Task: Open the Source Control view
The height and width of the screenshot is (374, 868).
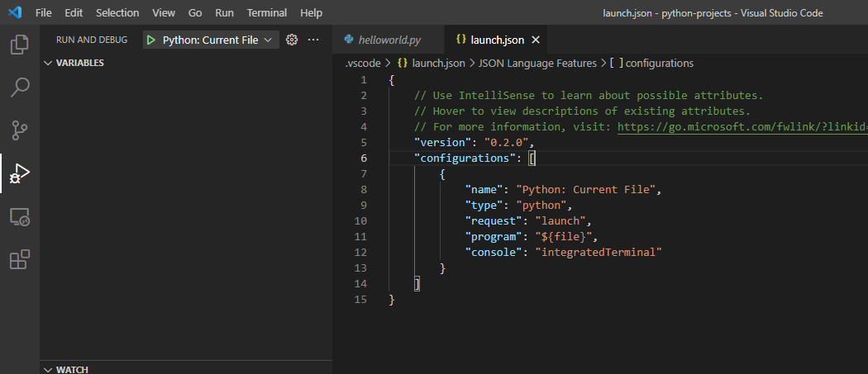Action: 19,130
